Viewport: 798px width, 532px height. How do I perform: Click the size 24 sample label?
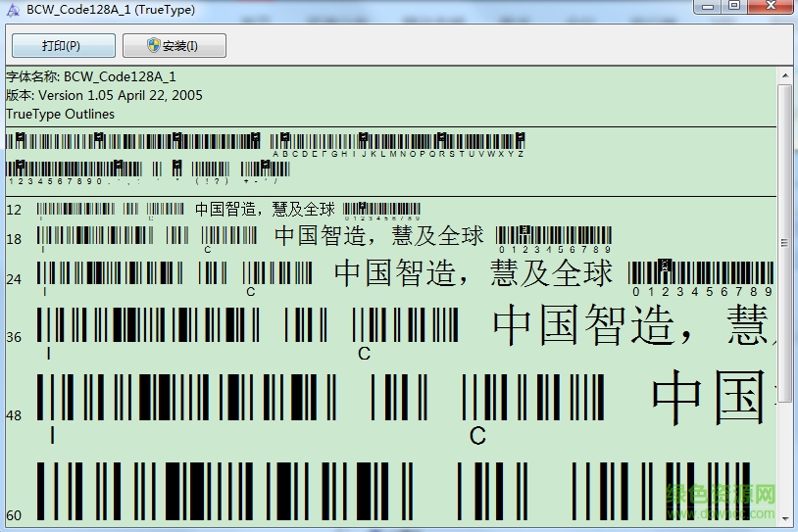click(x=15, y=279)
